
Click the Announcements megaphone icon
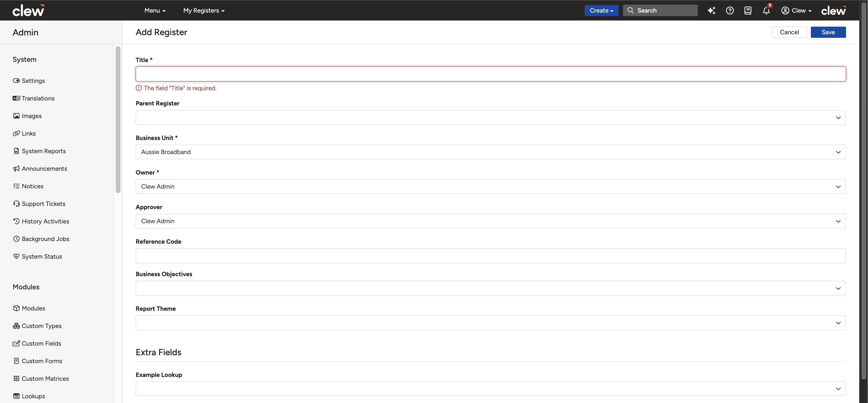tap(16, 168)
